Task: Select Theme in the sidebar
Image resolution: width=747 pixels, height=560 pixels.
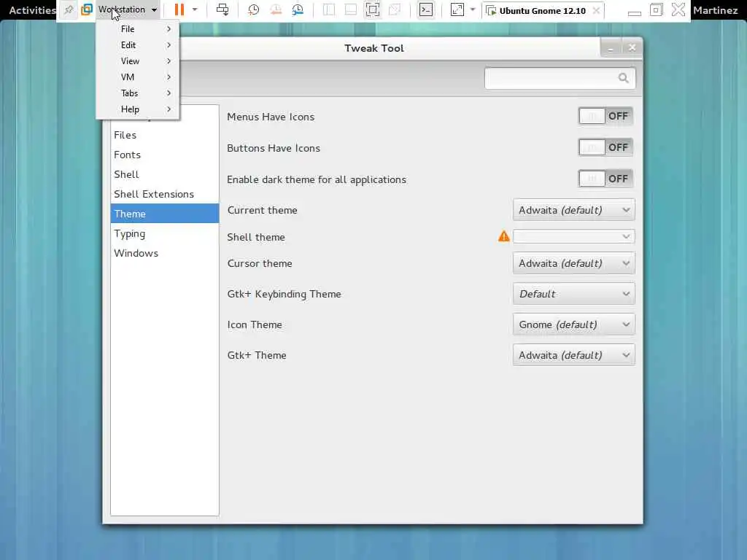Action: pyautogui.click(x=164, y=214)
